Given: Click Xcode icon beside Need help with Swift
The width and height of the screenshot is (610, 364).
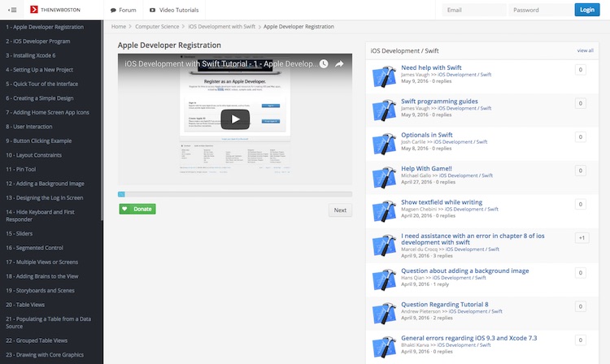Looking at the screenshot, I should coord(384,76).
